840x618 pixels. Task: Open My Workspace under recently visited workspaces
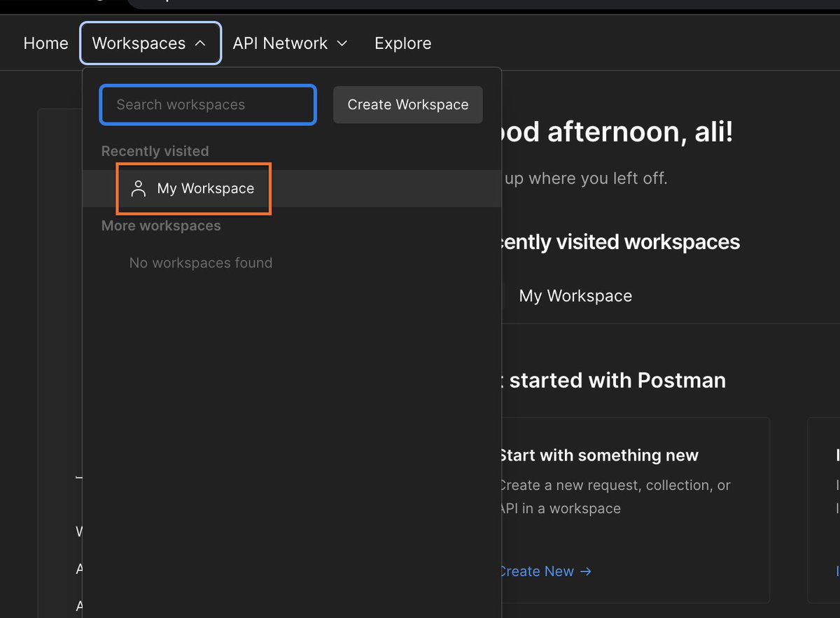click(575, 296)
